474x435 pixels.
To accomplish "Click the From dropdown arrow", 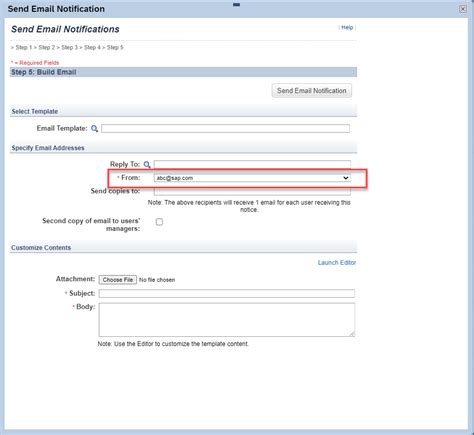I will (346, 178).
